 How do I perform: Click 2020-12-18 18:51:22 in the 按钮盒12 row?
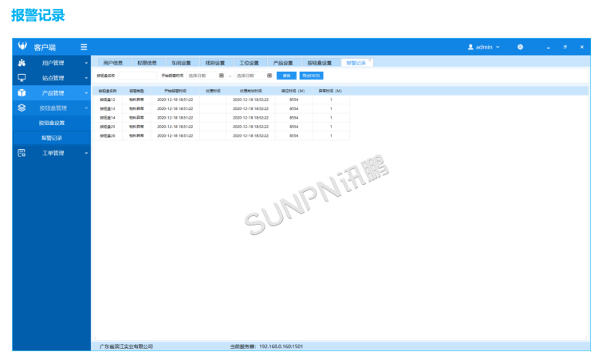coord(175,100)
